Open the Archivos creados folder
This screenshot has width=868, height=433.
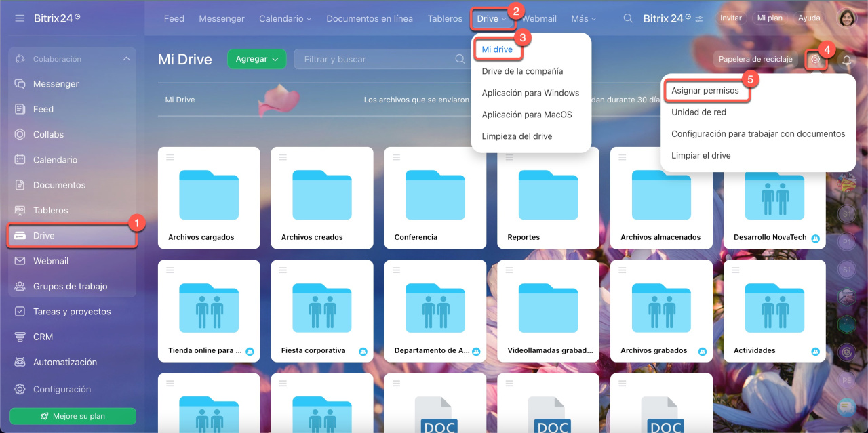tap(322, 198)
